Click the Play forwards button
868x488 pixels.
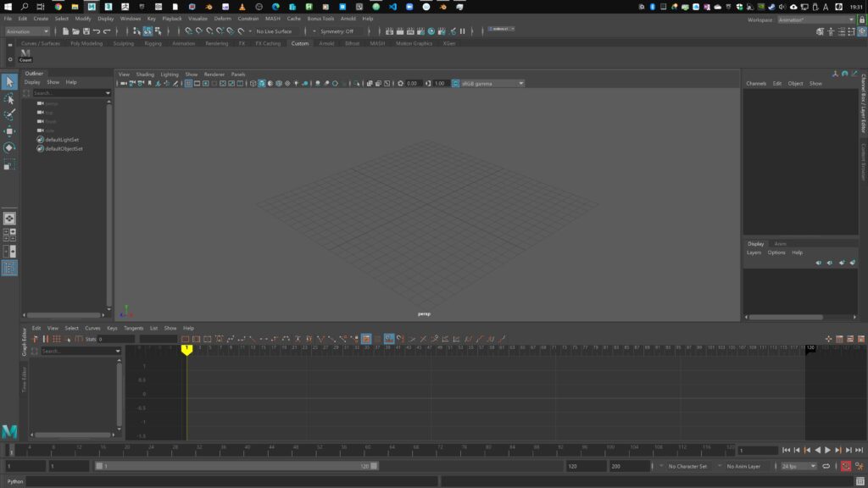[x=827, y=451]
